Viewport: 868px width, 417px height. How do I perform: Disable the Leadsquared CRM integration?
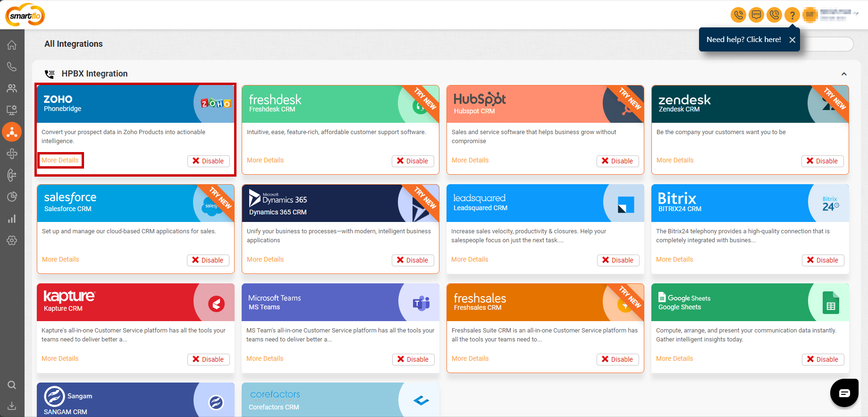pyautogui.click(x=618, y=260)
